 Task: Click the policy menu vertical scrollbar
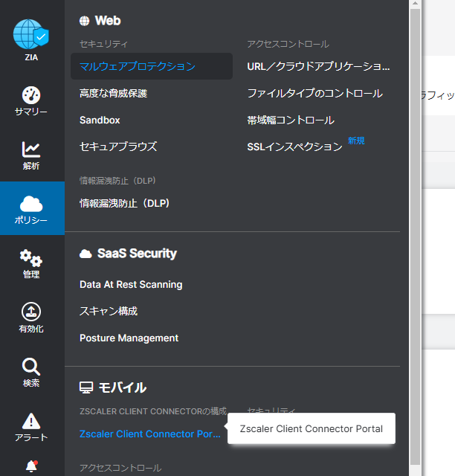point(416,237)
